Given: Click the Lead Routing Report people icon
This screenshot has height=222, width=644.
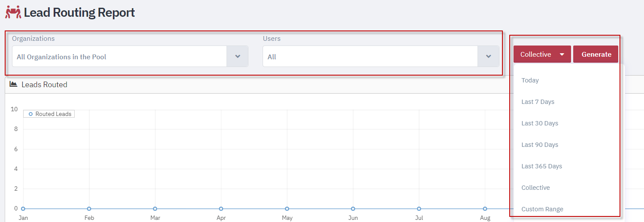Looking at the screenshot, I should pos(13,12).
